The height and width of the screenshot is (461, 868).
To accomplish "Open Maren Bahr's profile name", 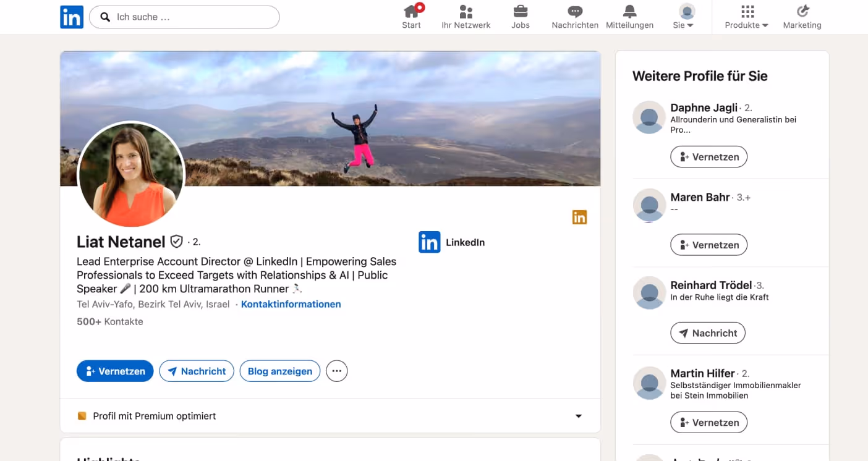I will (x=700, y=197).
